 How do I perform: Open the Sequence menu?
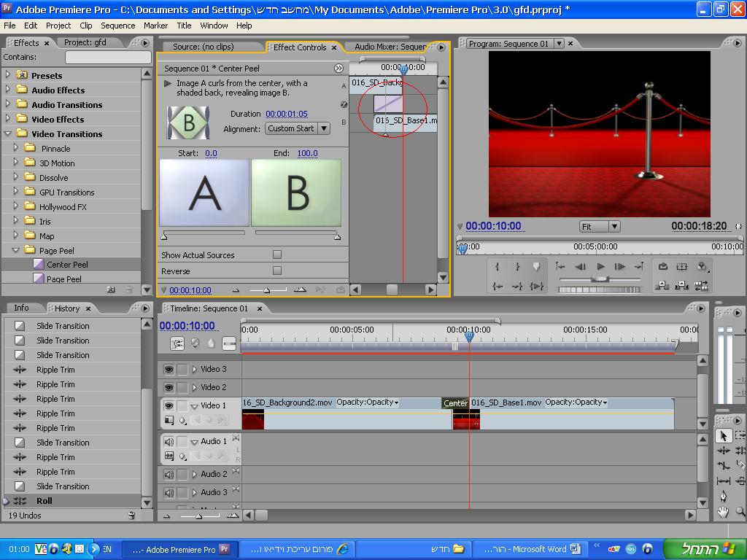pyautogui.click(x=117, y=25)
